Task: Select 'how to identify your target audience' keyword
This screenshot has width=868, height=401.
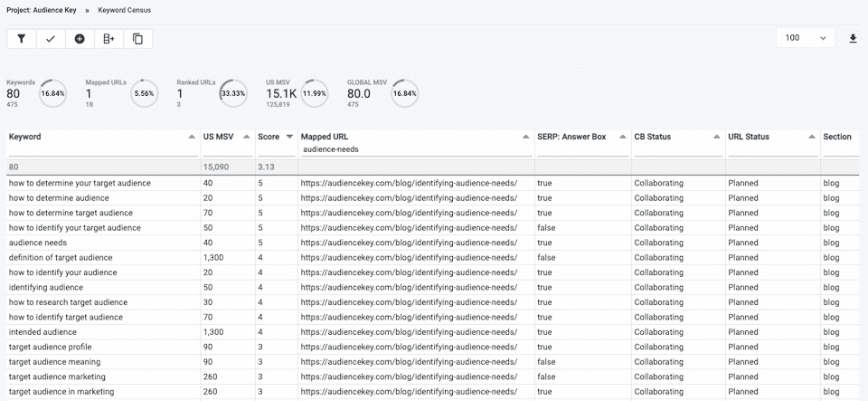Action: (x=75, y=228)
